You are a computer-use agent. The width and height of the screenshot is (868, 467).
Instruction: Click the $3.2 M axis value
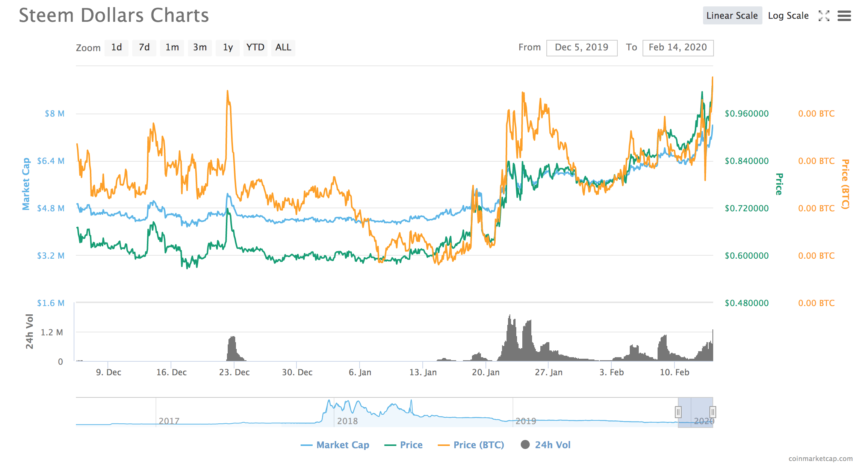point(51,256)
